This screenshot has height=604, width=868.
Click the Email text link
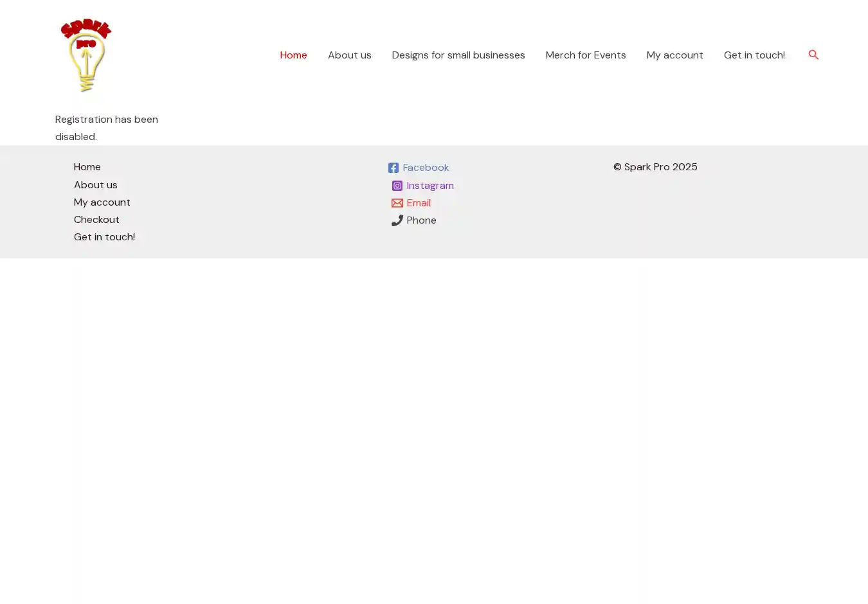pyautogui.click(x=419, y=203)
